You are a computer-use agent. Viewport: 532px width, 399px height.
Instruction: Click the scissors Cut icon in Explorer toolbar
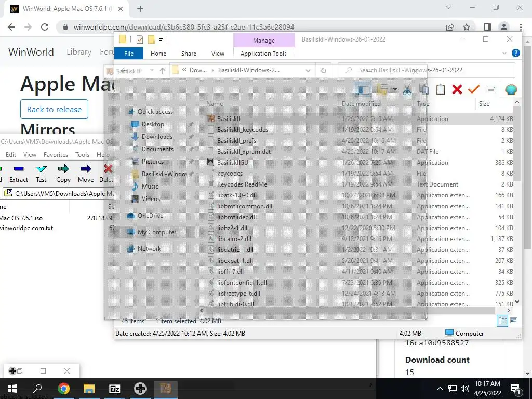pos(407,89)
